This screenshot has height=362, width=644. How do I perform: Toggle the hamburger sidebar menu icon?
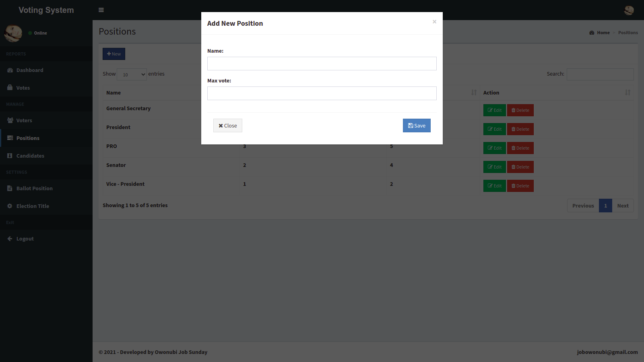click(101, 10)
